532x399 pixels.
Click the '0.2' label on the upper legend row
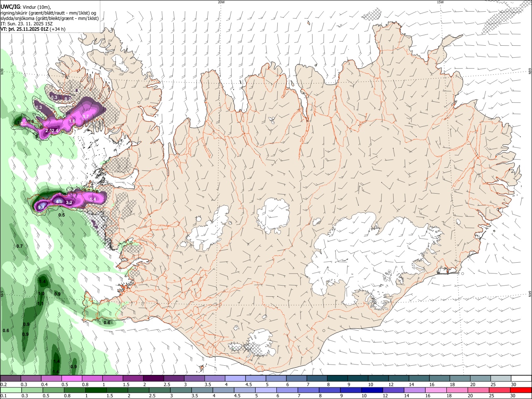click(x=4, y=384)
